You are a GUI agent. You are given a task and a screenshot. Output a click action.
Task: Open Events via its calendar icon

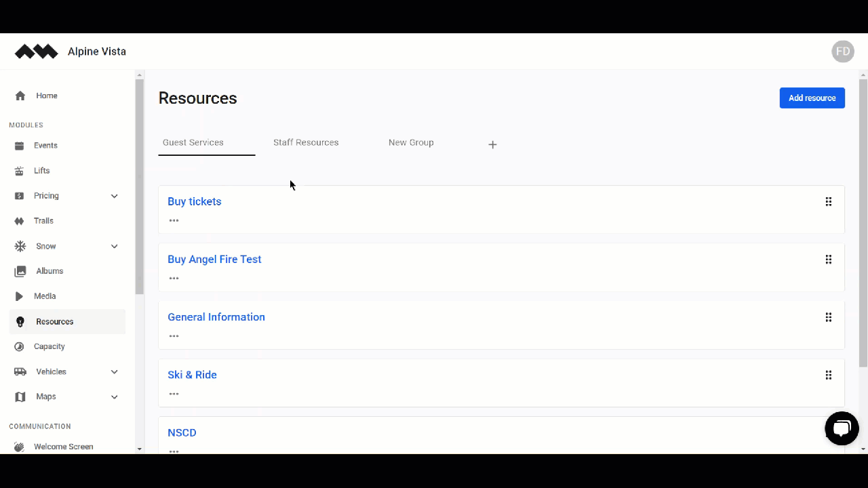20,145
